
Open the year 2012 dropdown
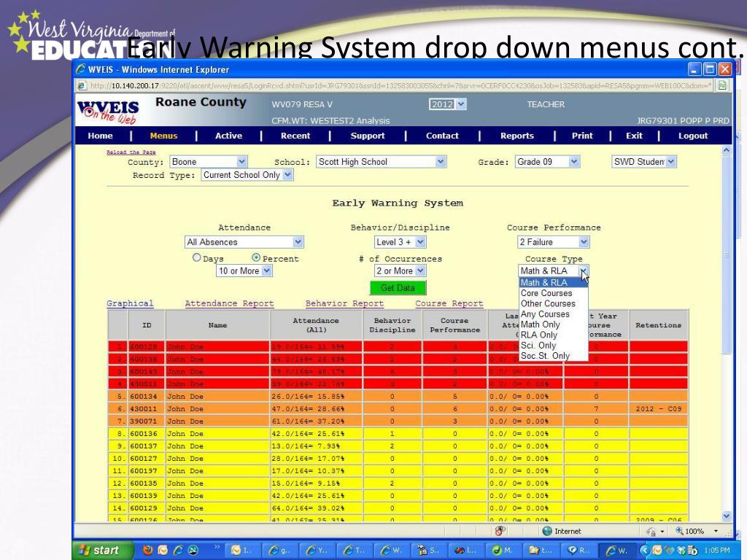click(447, 104)
